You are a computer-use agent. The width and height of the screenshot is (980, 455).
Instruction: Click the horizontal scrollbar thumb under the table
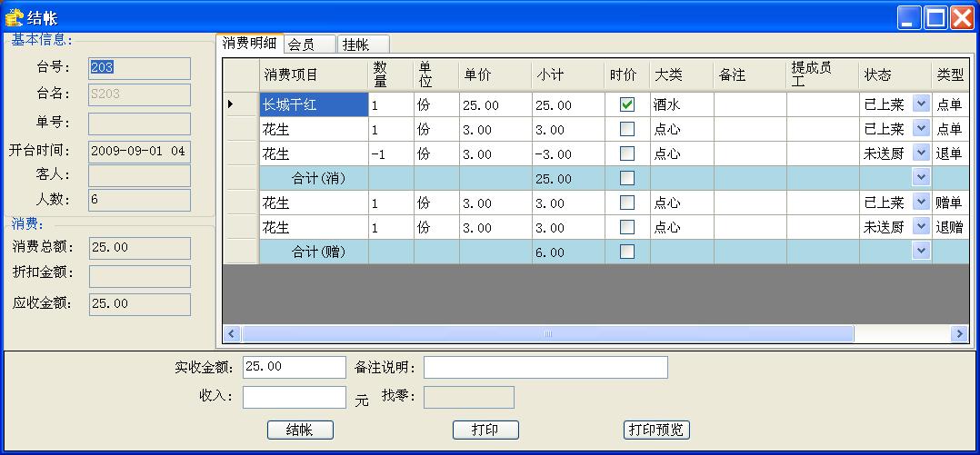pos(547,334)
